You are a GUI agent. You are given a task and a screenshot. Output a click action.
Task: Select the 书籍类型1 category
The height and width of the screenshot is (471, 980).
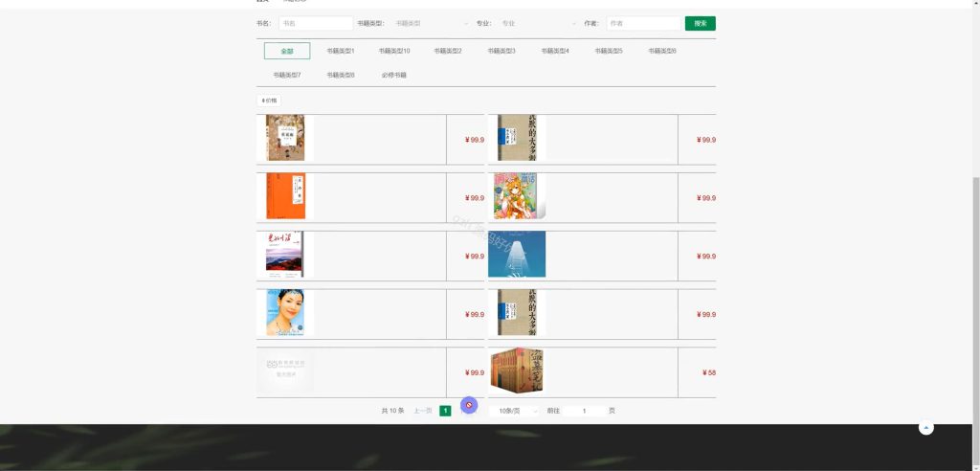click(x=341, y=52)
